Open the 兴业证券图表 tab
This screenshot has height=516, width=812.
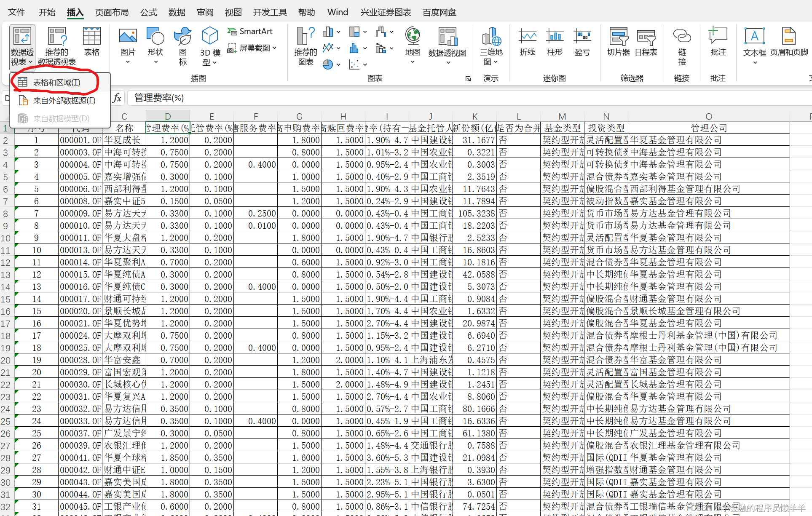click(386, 12)
